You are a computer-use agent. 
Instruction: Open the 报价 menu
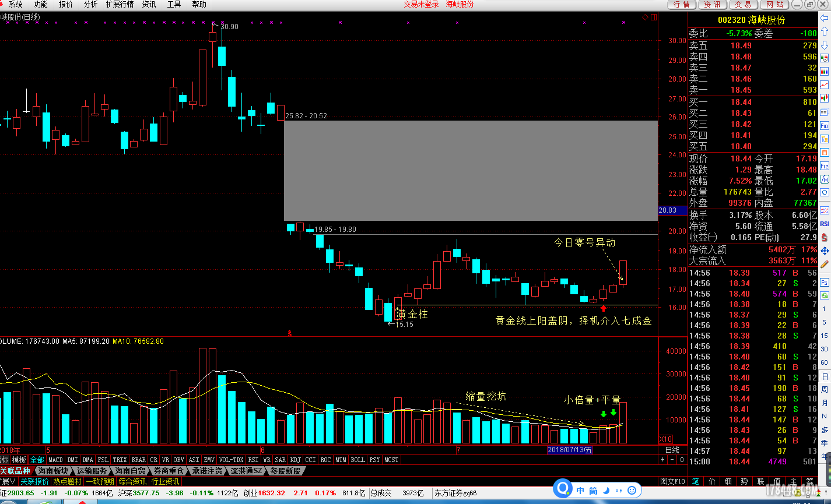tap(66, 4)
